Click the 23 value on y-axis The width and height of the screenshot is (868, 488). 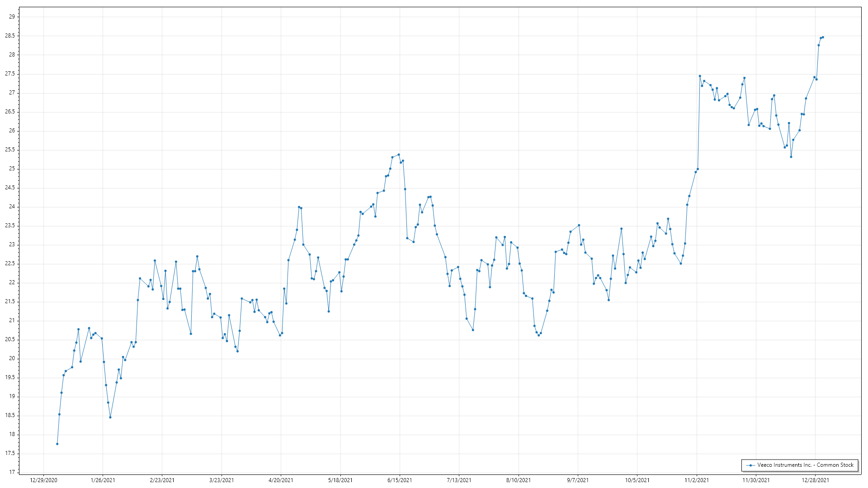(x=12, y=244)
